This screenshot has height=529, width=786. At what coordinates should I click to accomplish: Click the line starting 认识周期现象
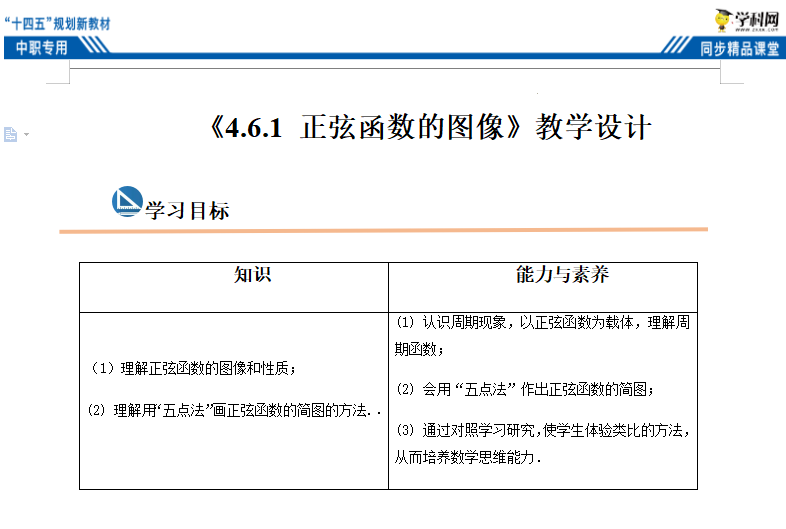click(542, 322)
